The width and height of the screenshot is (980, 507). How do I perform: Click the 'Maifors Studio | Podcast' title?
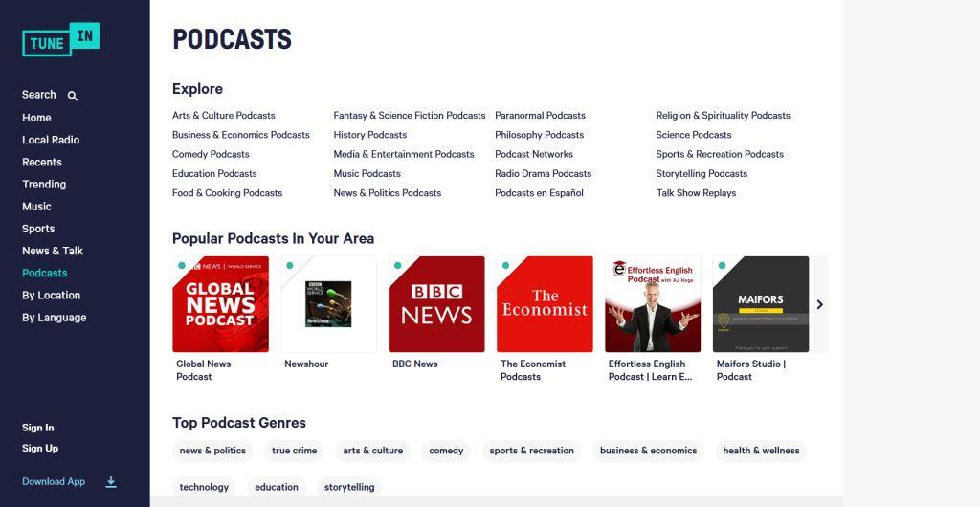[751, 370]
